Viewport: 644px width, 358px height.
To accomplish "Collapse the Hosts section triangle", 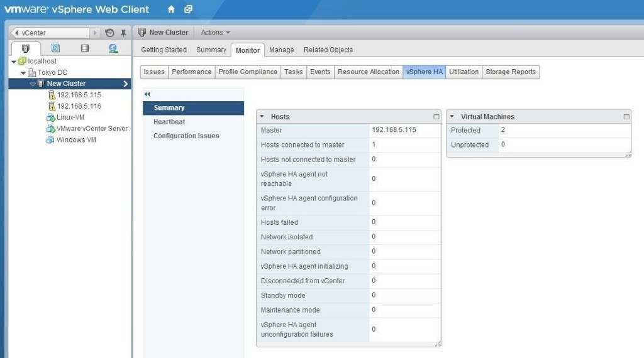I will [262, 116].
